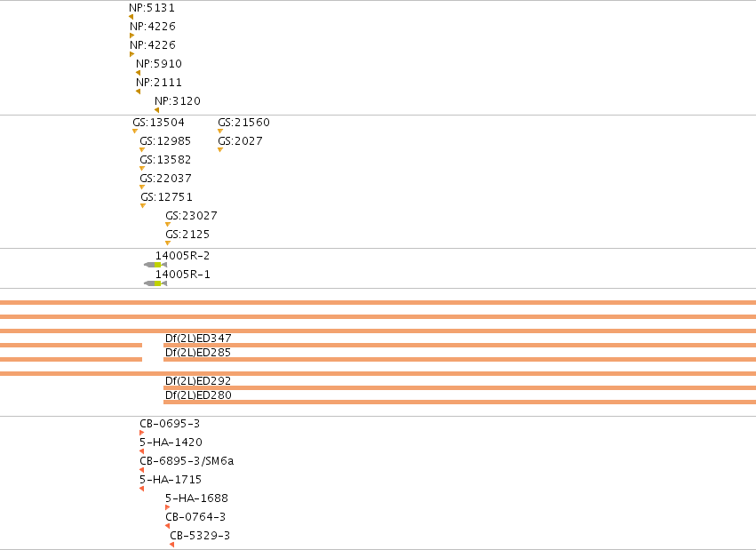Click the NP:2111 label

click(159, 83)
